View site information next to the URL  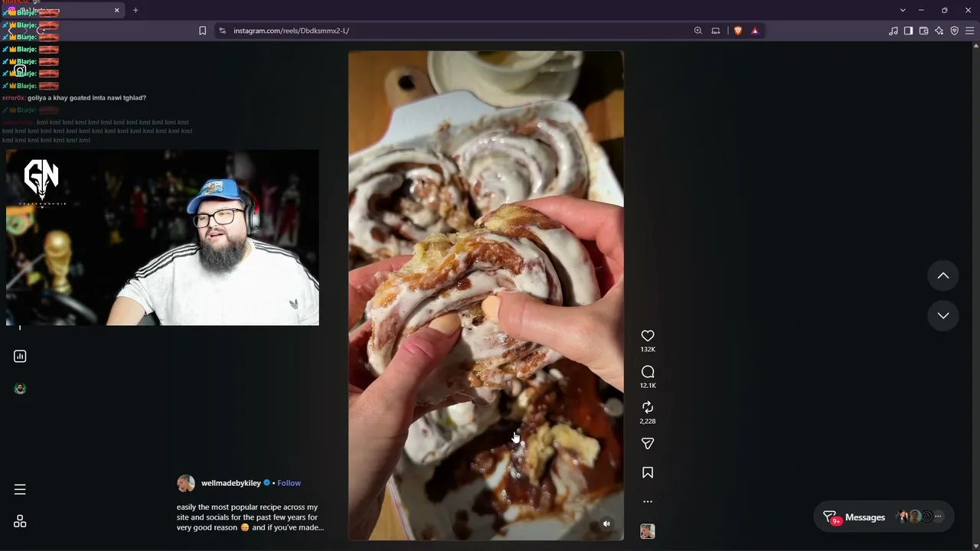coord(222,31)
